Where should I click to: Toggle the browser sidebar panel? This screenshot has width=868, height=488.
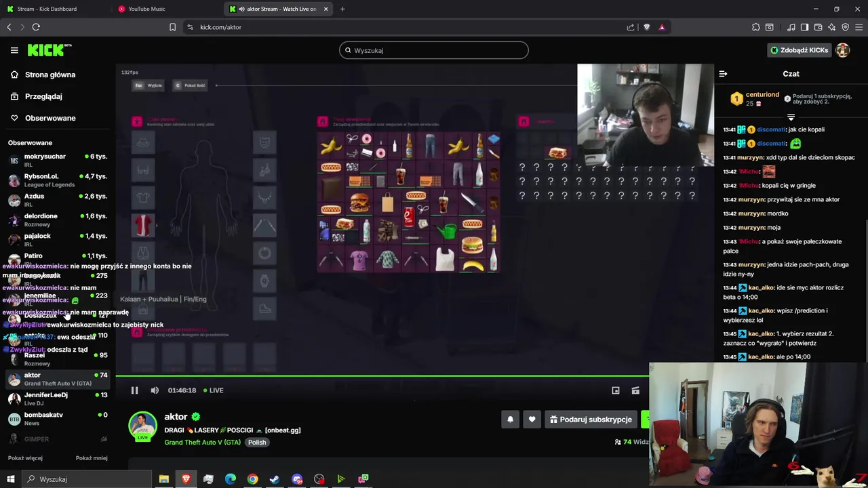804,27
